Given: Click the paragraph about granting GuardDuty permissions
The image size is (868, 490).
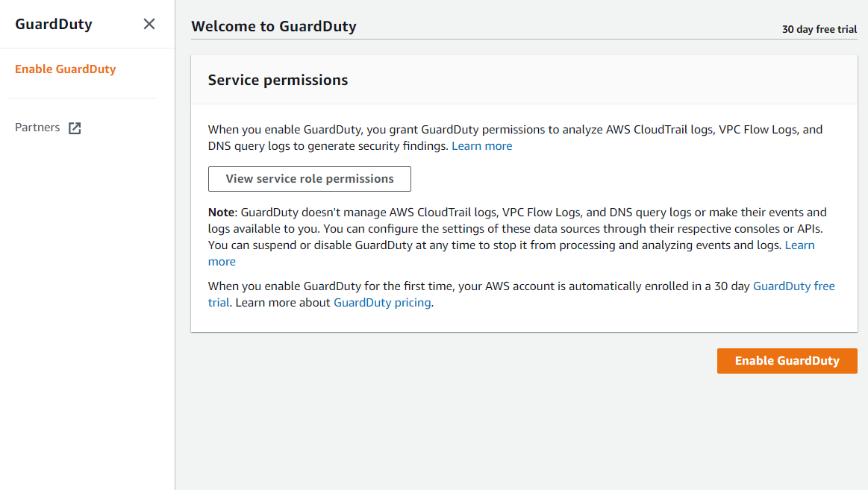Looking at the screenshot, I should pos(515,138).
